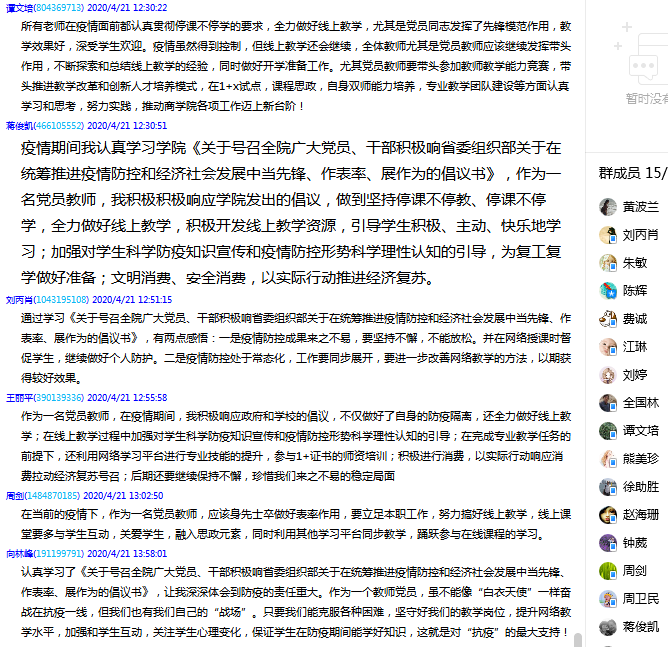Select 赵海珊 in the member list

[x=641, y=515]
